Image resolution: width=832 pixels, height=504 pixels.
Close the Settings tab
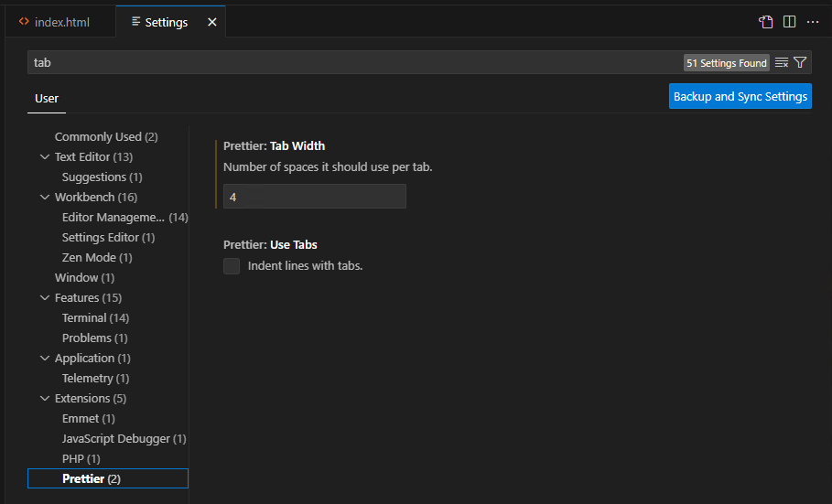(212, 22)
